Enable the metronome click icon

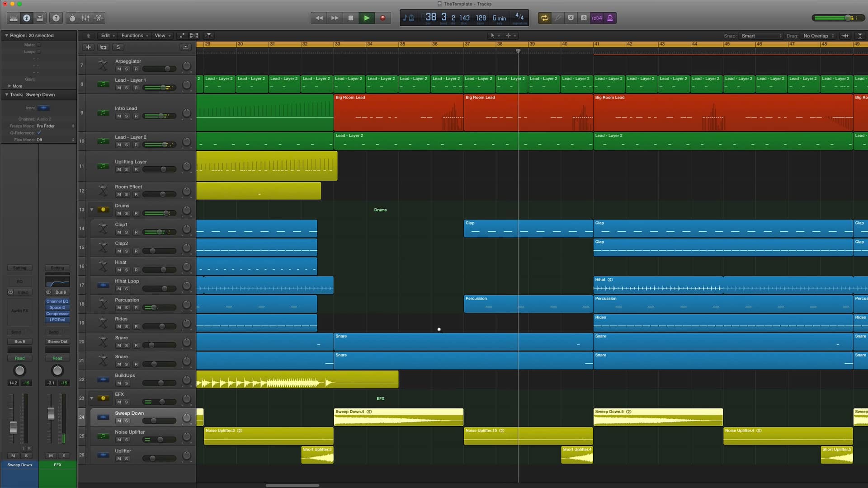click(x=609, y=18)
